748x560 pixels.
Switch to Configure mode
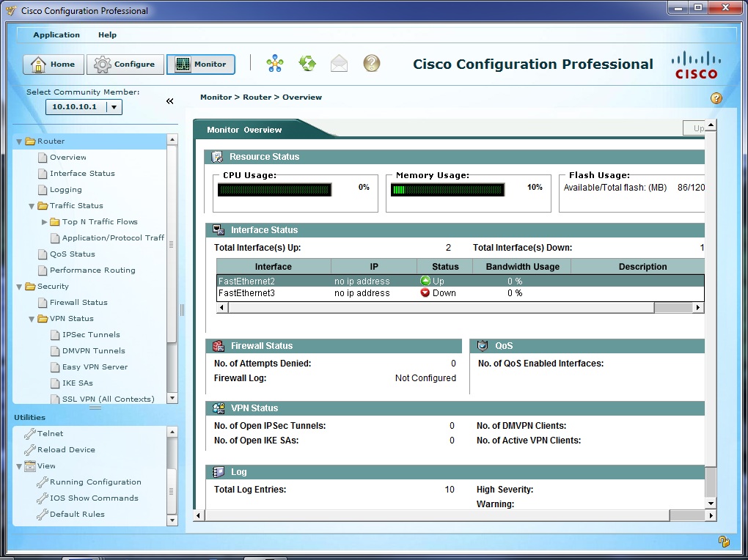tap(125, 65)
